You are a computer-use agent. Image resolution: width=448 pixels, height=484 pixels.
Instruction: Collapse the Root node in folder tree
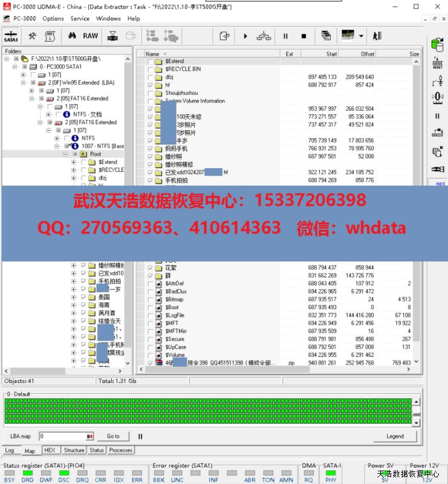pyautogui.click(x=66, y=154)
